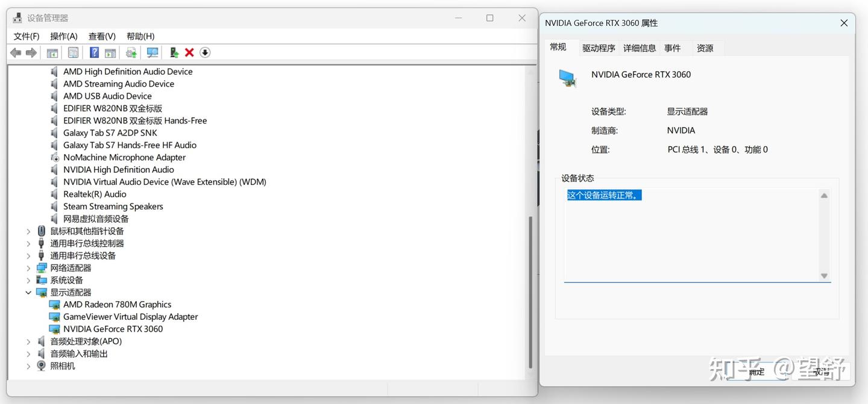Screen dimensions: 868x404
Task: Expand the 鼠标和其他指针设备 category
Action: [x=28, y=231]
